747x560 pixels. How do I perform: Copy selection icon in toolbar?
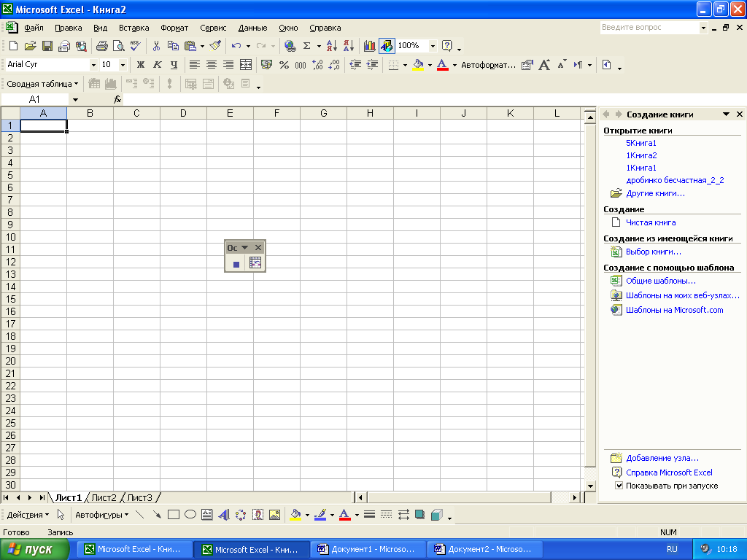[x=173, y=46]
